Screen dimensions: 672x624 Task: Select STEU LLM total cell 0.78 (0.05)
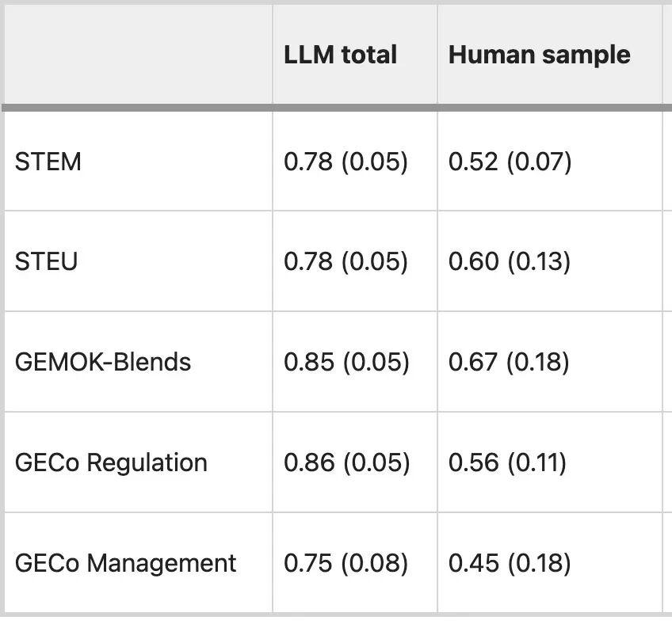point(346,261)
